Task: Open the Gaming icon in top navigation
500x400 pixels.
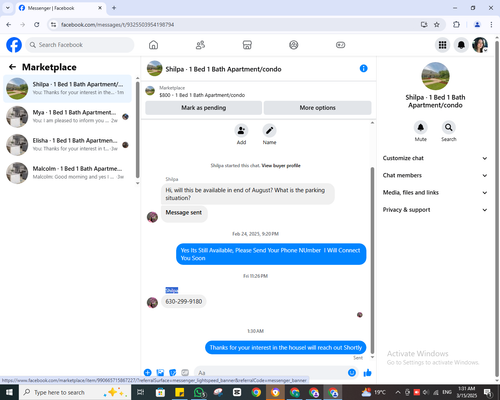Action: 340,45
